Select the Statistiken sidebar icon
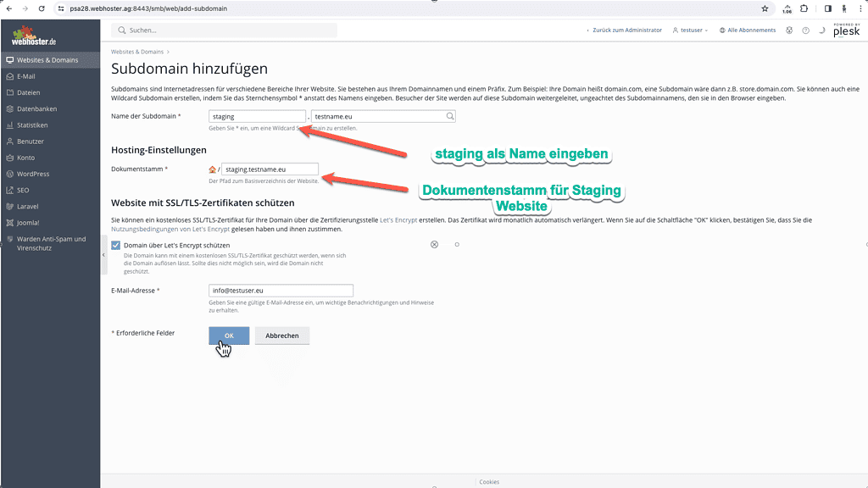 (x=10, y=125)
